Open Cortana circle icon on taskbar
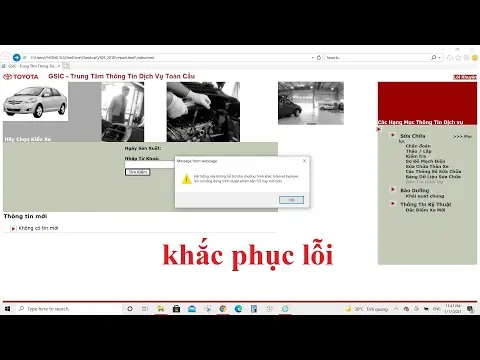Viewport: 480px width, 360px height. tap(130, 309)
